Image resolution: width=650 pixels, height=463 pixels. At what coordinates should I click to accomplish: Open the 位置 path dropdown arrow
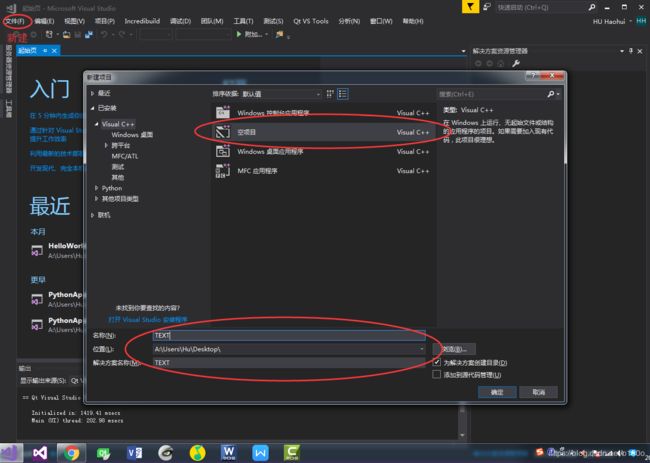pos(421,349)
